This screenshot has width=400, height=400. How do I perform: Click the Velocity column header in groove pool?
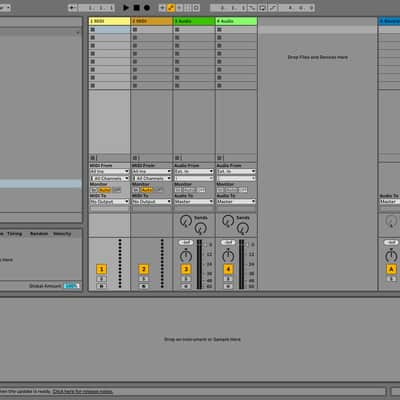click(x=62, y=234)
